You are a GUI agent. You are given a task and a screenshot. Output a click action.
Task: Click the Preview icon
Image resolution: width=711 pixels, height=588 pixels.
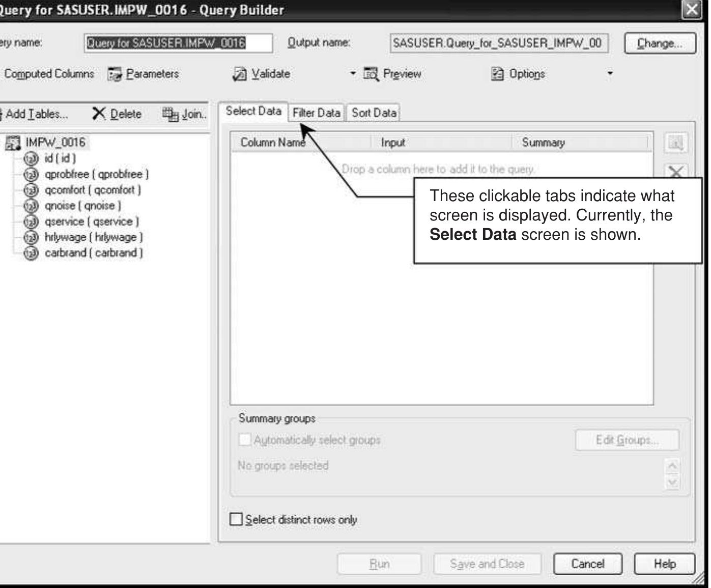[371, 74]
